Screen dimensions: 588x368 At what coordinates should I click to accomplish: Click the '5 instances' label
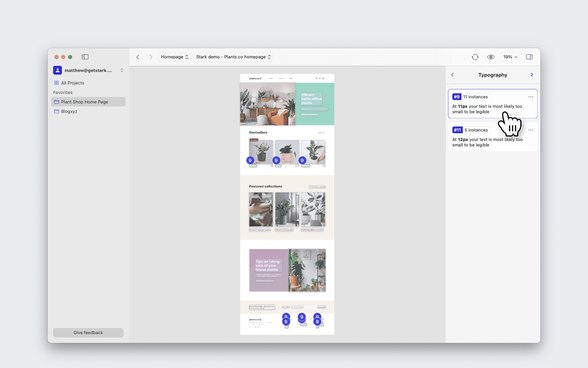[476, 130]
